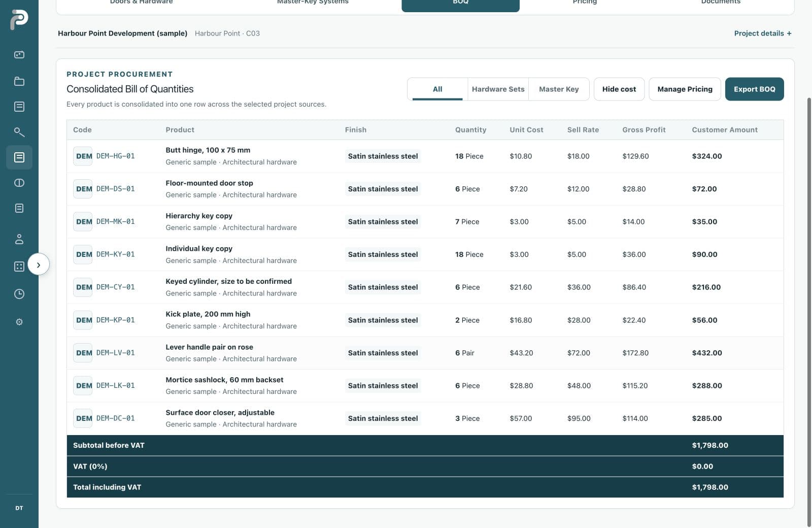Click the DT user avatar initials
Image resolution: width=812 pixels, height=528 pixels.
click(19, 508)
